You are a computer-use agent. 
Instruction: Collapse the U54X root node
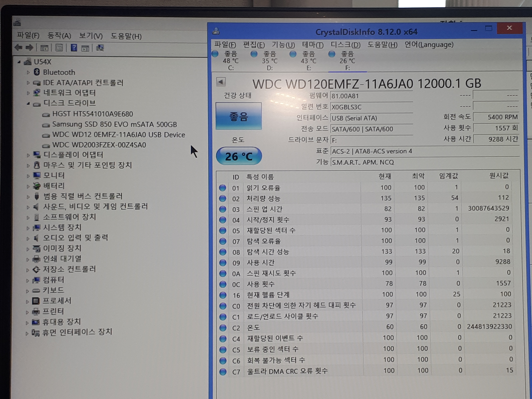[x=19, y=62]
